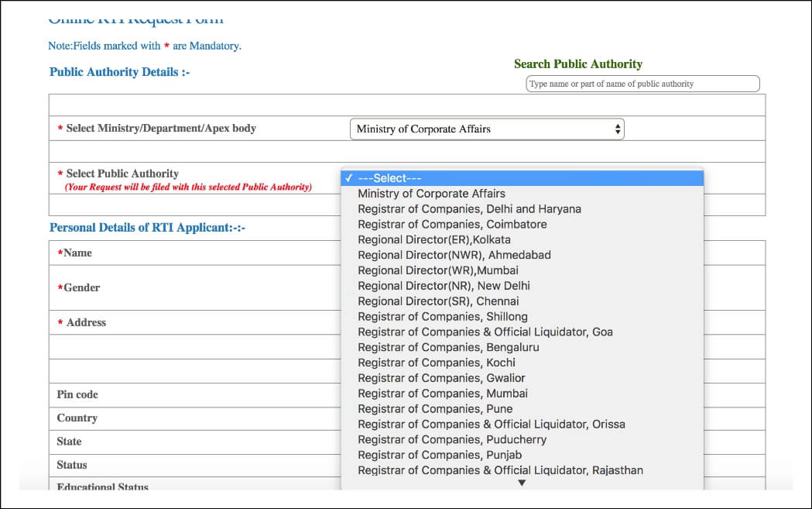Select Registrar of Companies, Gwalior
The height and width of the screenshot is (509, 812).
(440, 378)
